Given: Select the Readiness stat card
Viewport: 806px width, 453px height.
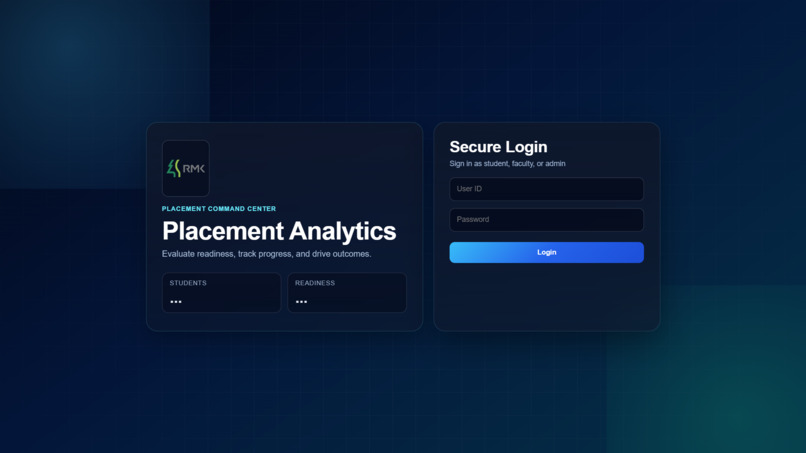Looking at the screenshot, I should [x=347, y=293].
